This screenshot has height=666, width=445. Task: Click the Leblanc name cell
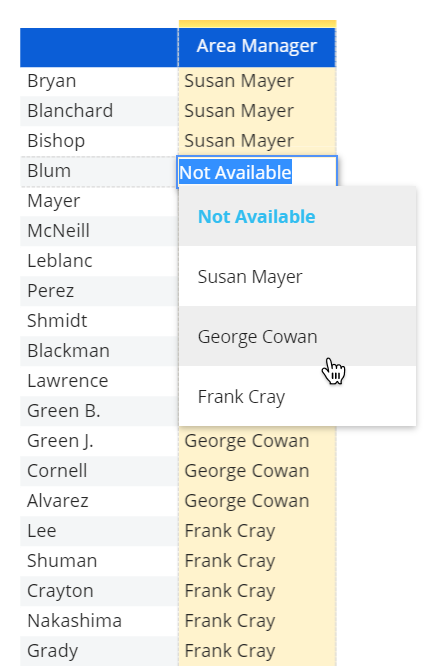pyautogui.click(x=99, y=261)
